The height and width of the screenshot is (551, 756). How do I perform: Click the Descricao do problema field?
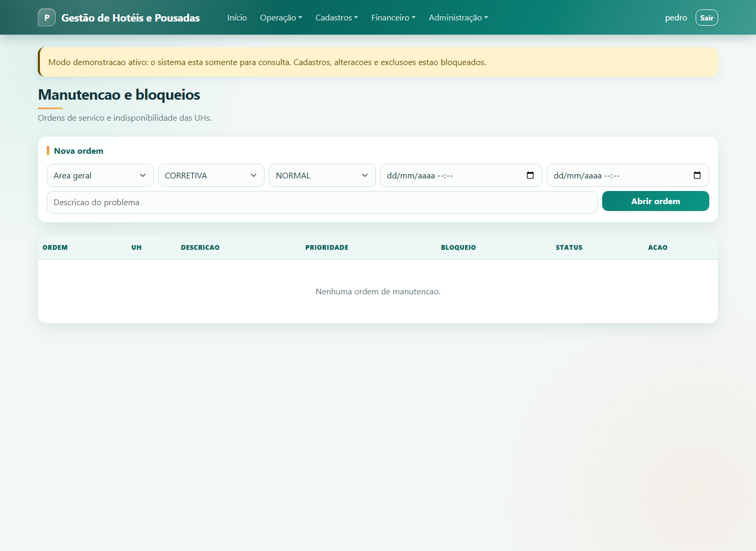coord(322,202)
